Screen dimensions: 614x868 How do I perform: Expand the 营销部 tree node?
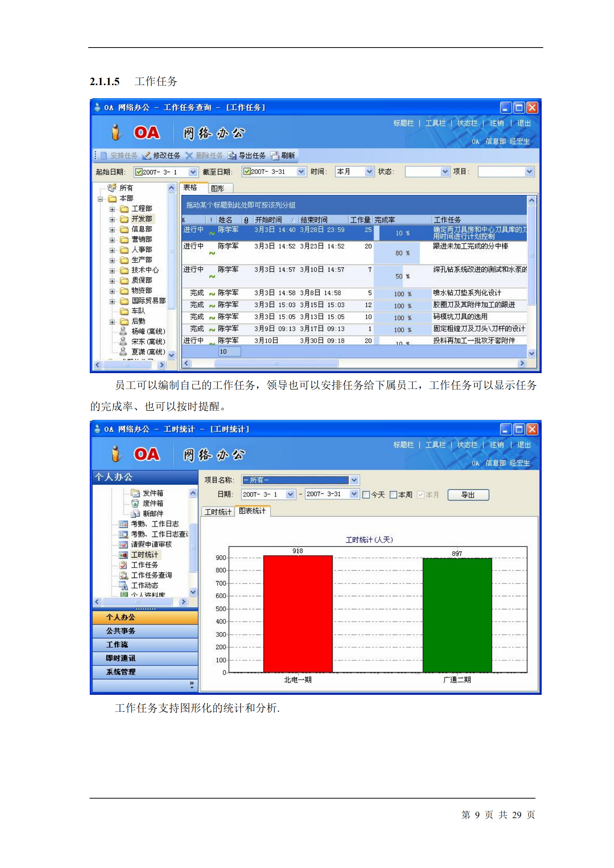(x=112, y=240)
